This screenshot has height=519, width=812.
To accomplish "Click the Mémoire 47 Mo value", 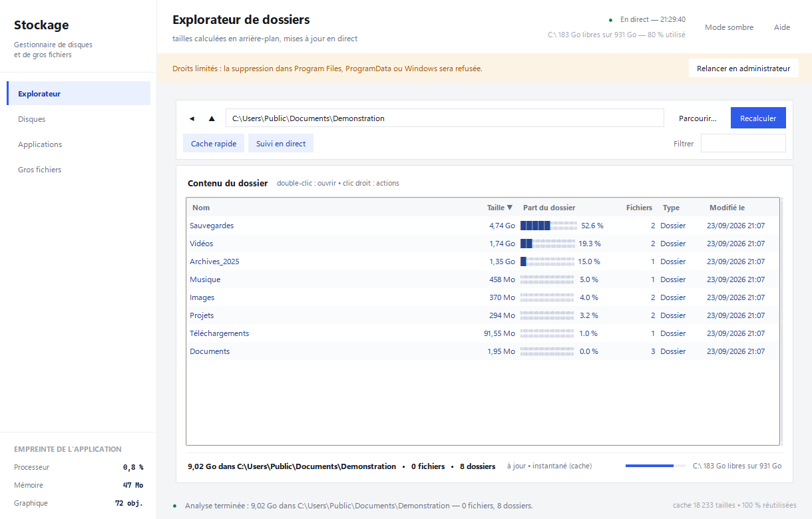I will (x=133, y=485).
